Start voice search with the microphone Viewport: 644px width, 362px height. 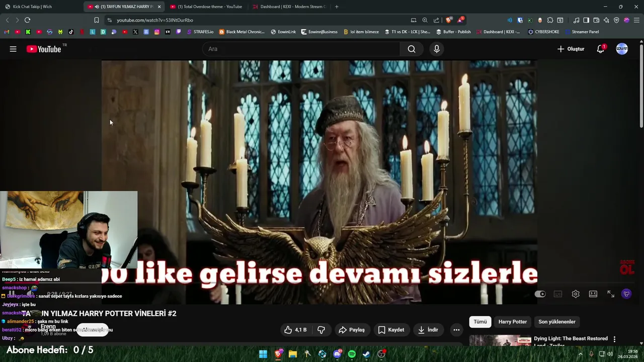point(437,49)
